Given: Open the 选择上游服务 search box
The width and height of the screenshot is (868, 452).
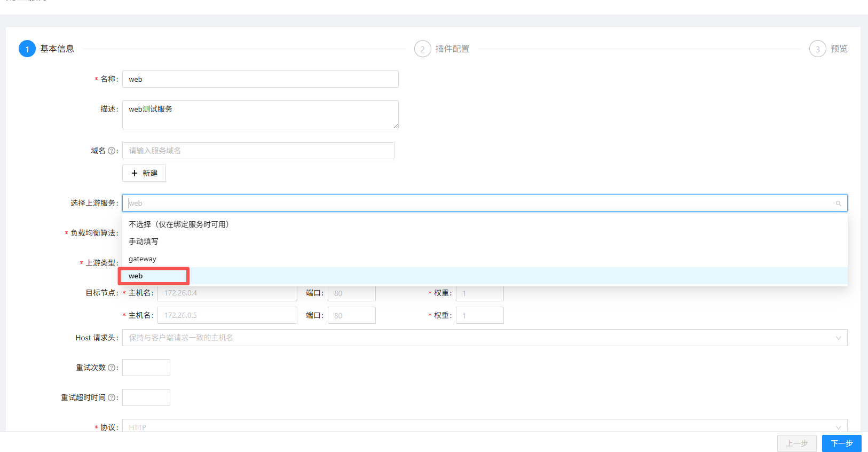Looking at the screenshot, I should pos(485,203).
